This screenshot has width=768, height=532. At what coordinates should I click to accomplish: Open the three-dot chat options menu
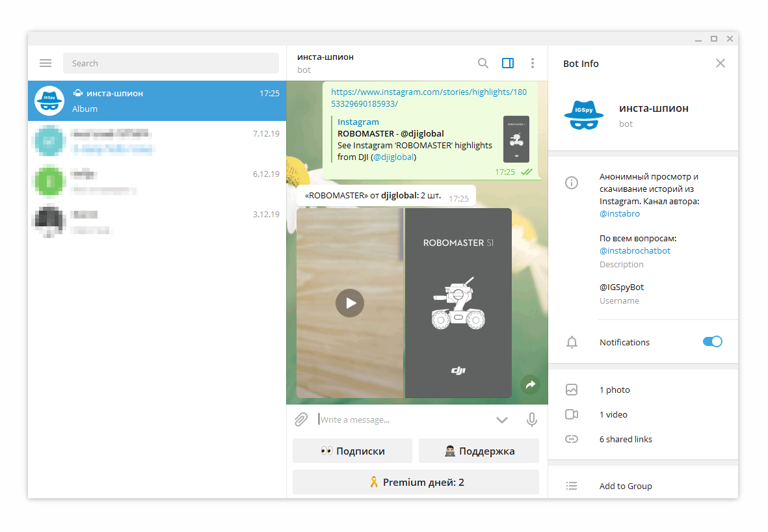[533, 63]
